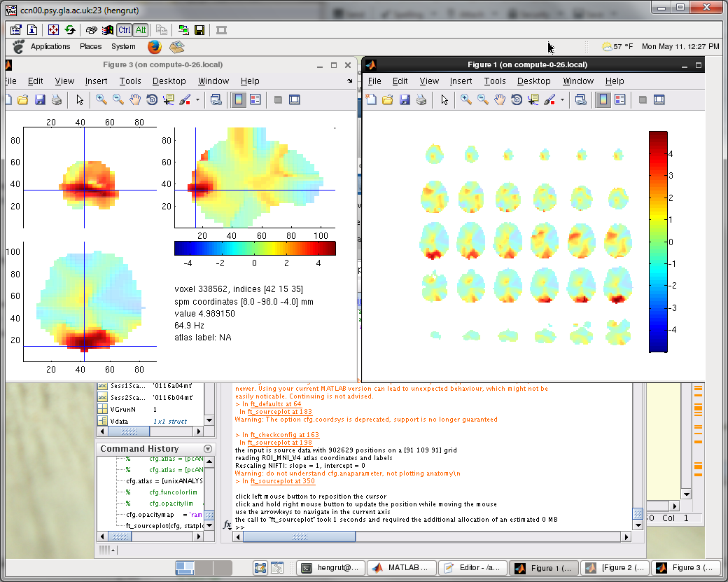Open the Brush tool color dropdown arrow in Figure 1
This screenshot has width=728, height=582.
pyautogui.click(x=562, y=100)
